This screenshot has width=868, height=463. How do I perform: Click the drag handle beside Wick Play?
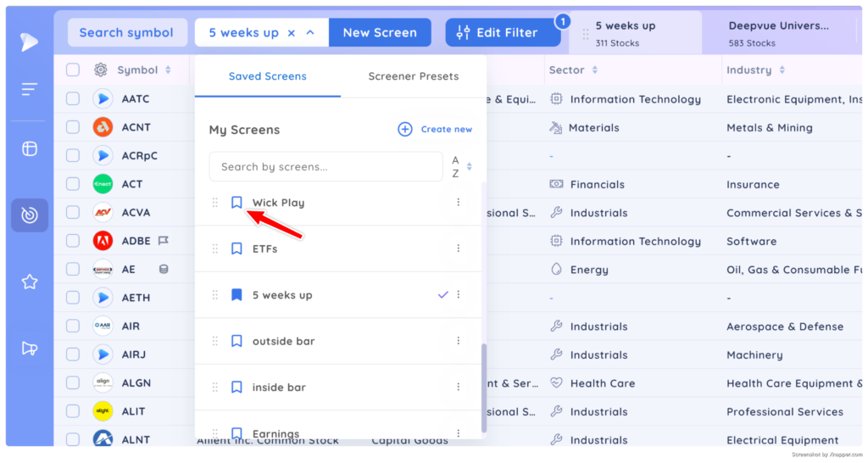pyautogui.click(x=214, y=203)
